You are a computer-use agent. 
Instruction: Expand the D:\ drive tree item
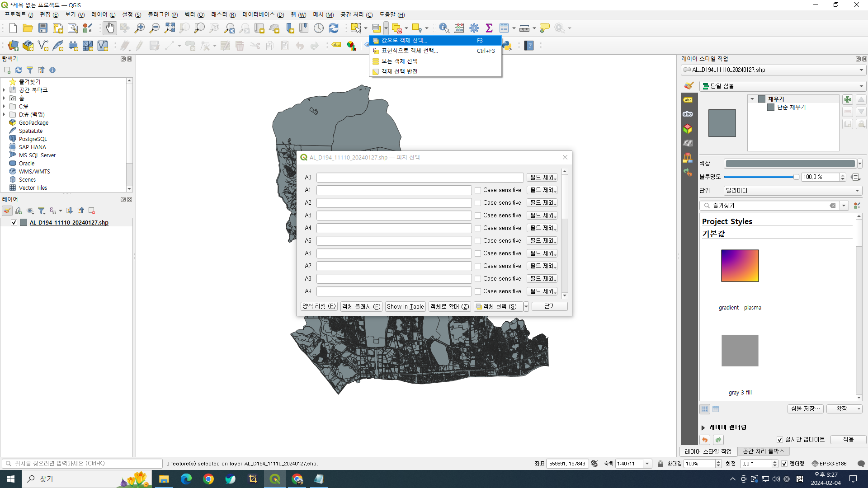pyautogui.click(x=4, y=114)
